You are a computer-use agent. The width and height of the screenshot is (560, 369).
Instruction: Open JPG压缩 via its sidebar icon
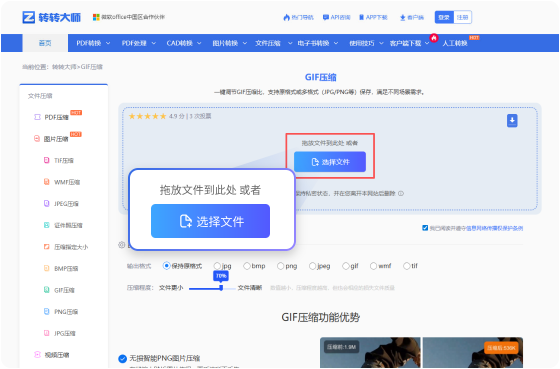(46, 333)
